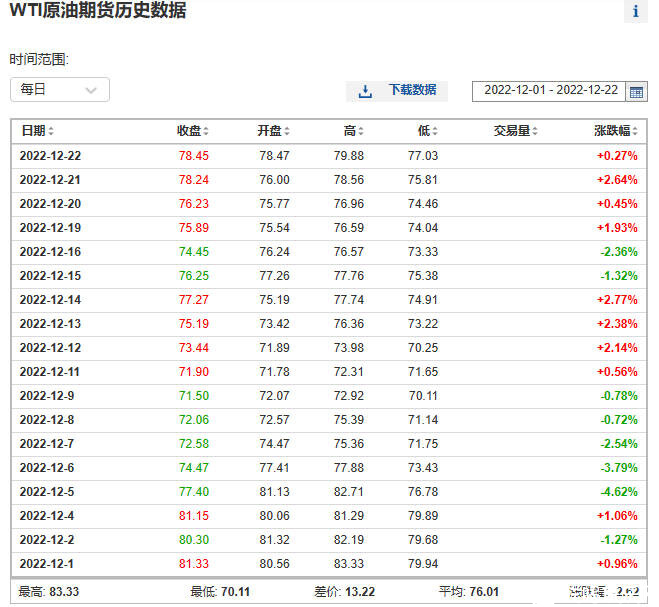Select the date cell 2022-12-21
Screen dimensions: 659x607
(50, 180)
